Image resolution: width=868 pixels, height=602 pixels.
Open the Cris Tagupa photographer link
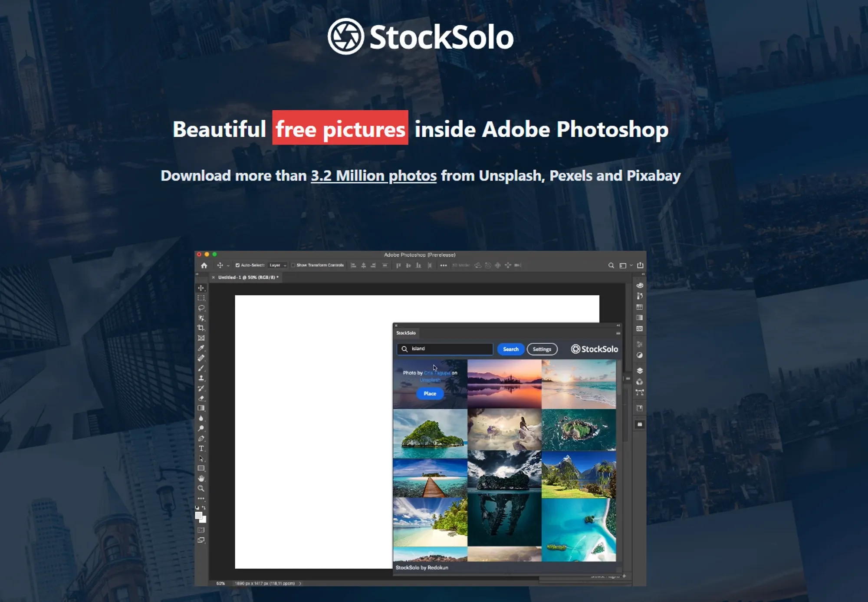[x=437, y=373]
